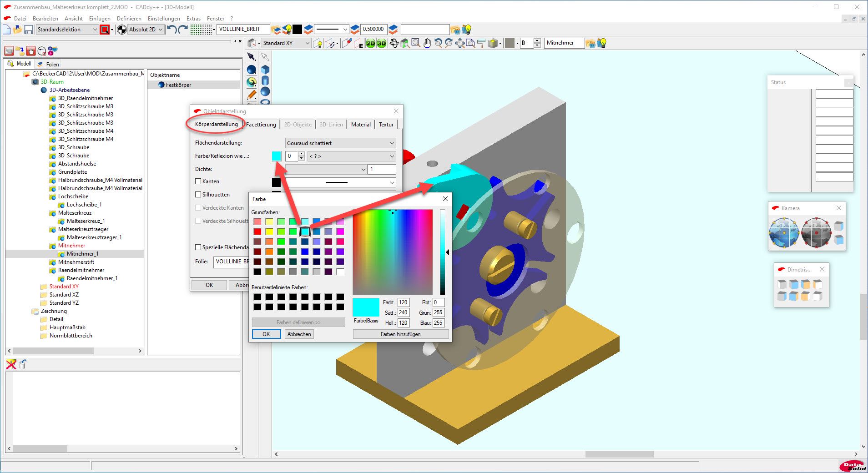The width and height of the screenshot is (868, 473).
Task: Click the grid dots snap icon
Action: (201, 30)
